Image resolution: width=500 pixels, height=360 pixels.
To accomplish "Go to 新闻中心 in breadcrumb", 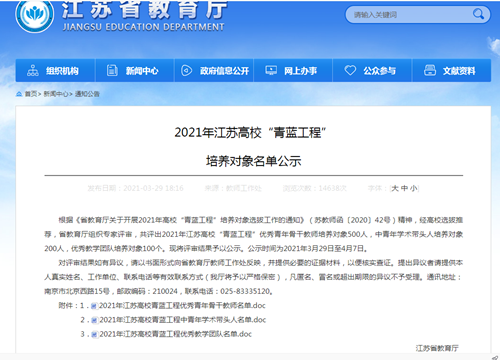I will (56, 94).
